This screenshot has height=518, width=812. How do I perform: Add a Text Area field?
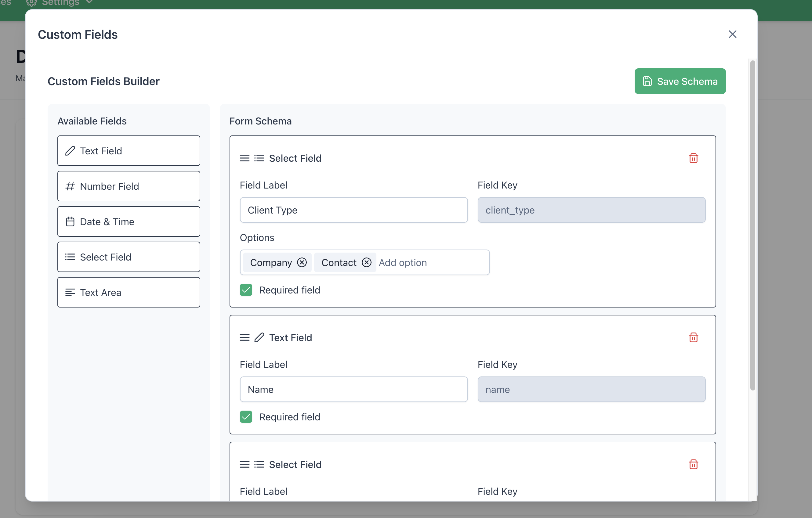[129, 292]
